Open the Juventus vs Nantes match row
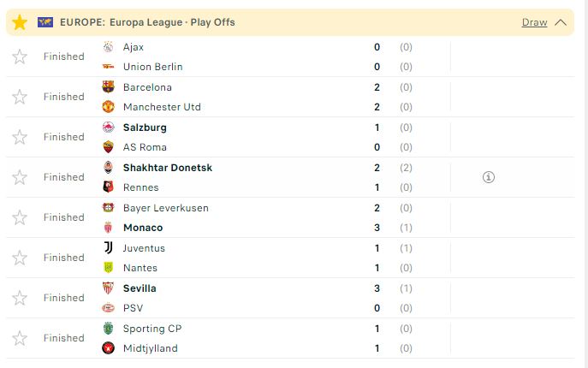The height and width of the screenshot is (368, 588). pyautogui.click(x=290, y=258)
